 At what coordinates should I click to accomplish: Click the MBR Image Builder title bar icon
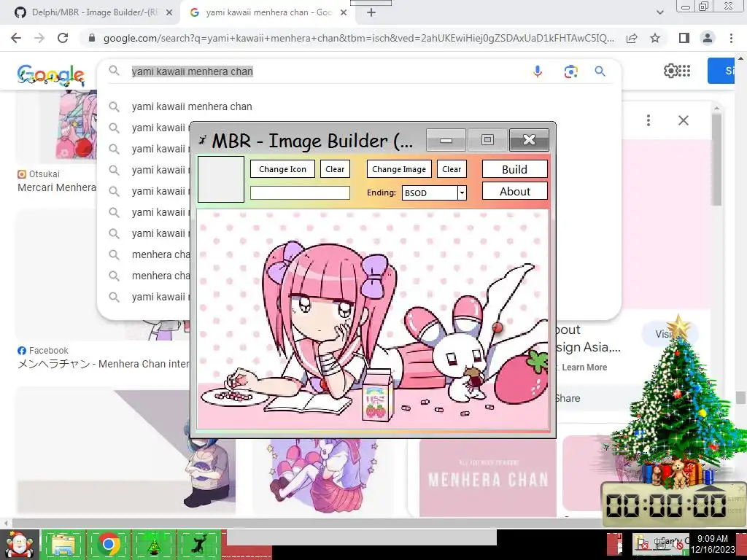203,140
